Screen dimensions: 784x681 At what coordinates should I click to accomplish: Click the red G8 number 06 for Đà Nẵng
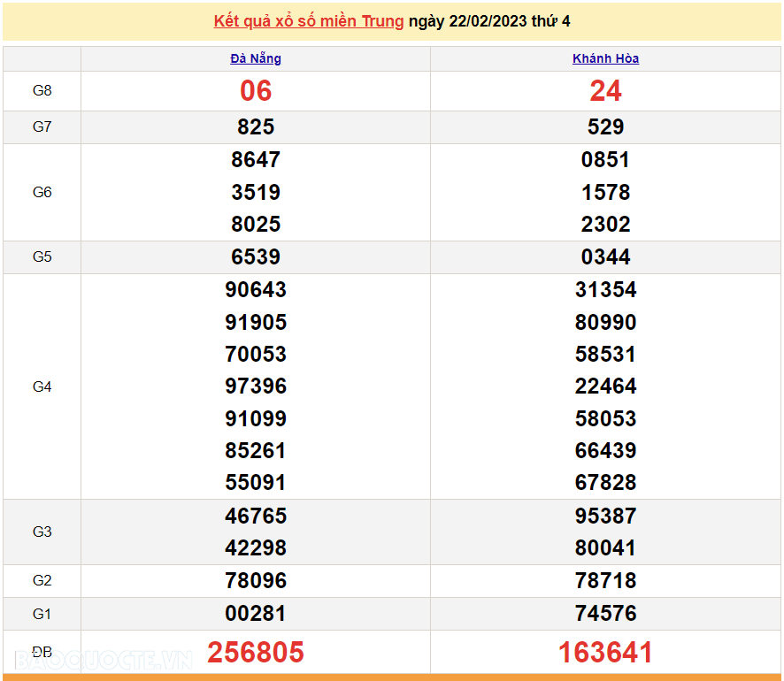[x=255, y=90]
